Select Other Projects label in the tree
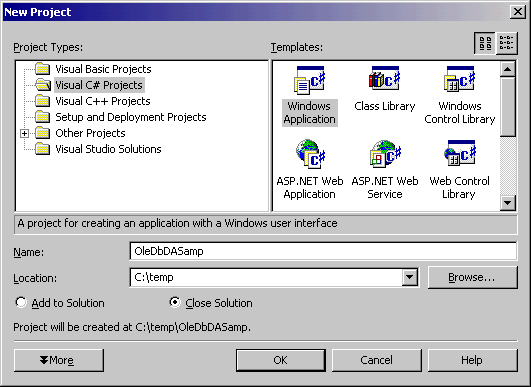This screenshot has width=531, height=387. point(90,133)
